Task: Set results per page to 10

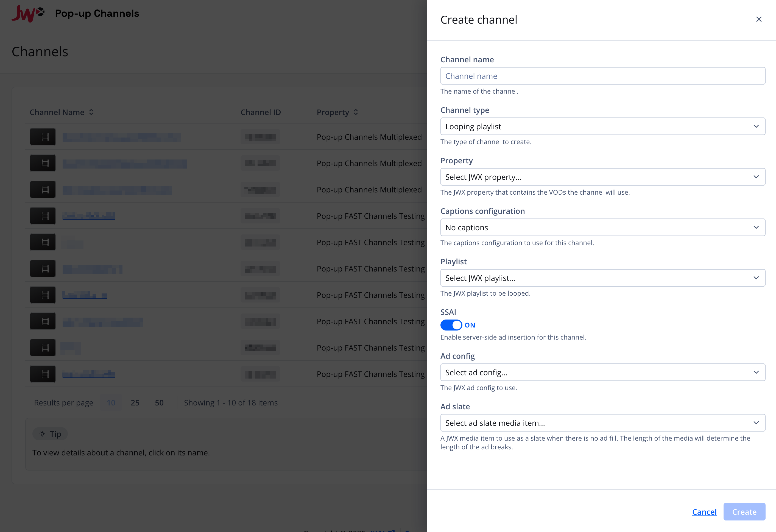Action: tap(111, 402)
